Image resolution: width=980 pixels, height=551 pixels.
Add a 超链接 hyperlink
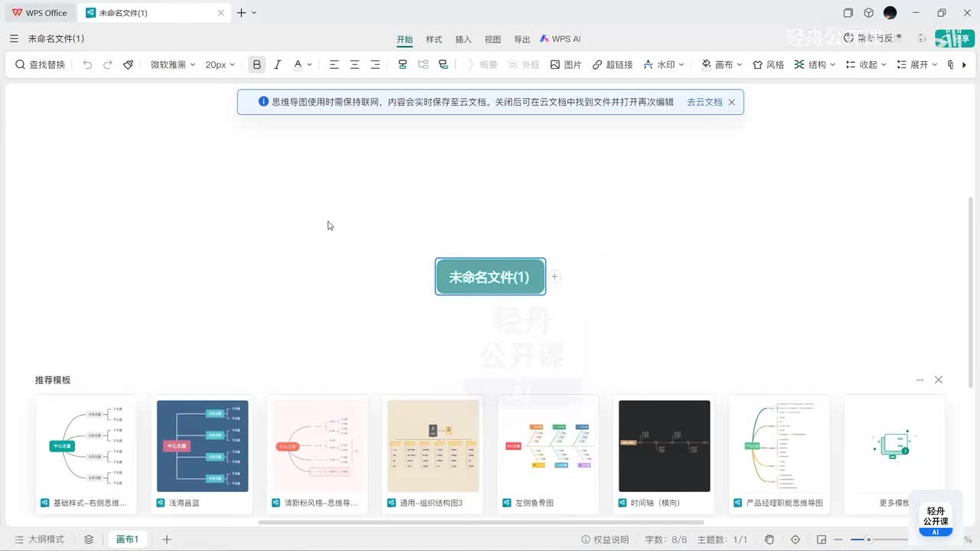click(612, 65)
